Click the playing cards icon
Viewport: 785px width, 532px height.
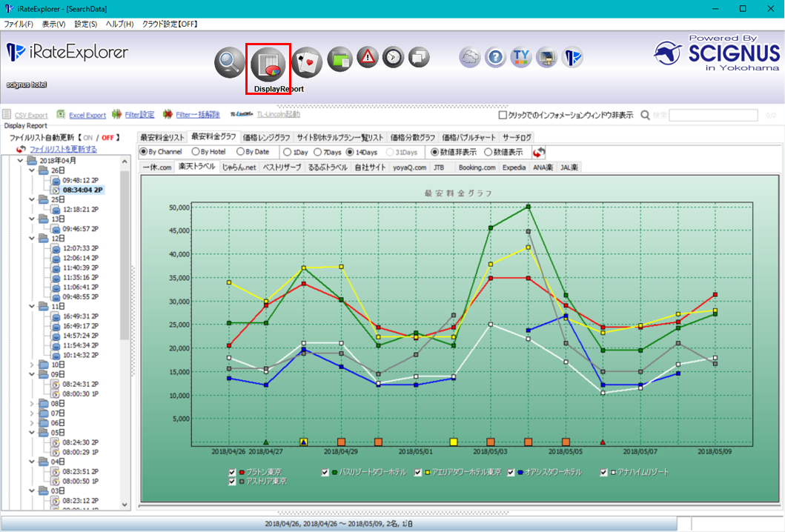click(x=305, y=62)
